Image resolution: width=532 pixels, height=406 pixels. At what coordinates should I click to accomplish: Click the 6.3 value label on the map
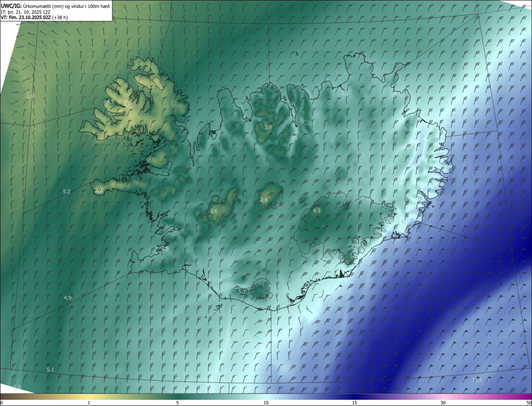tap(408, 128)
